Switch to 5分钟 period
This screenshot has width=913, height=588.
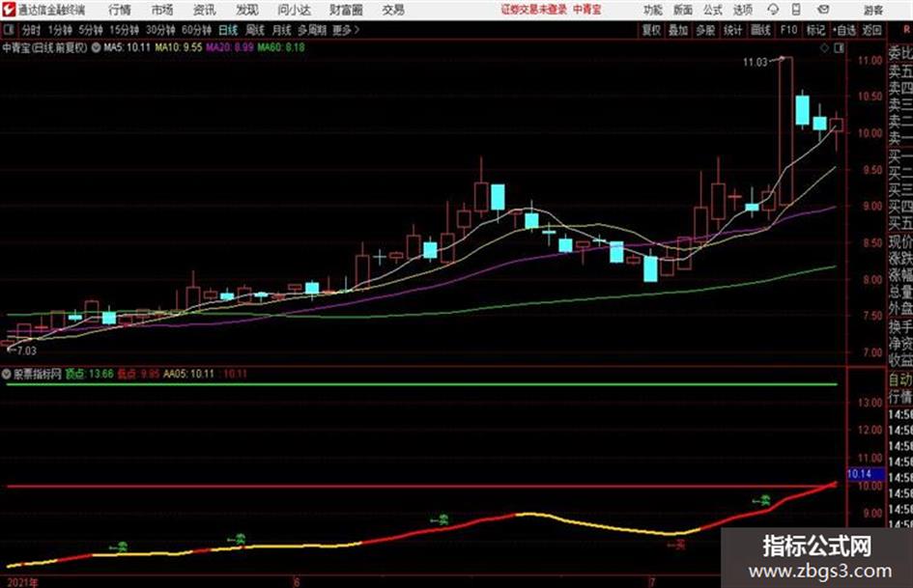[x=90, y=30]
